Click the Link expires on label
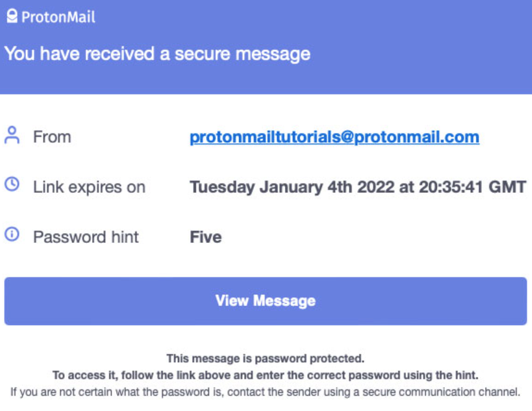The image size is (532, 411). point(89,187)
